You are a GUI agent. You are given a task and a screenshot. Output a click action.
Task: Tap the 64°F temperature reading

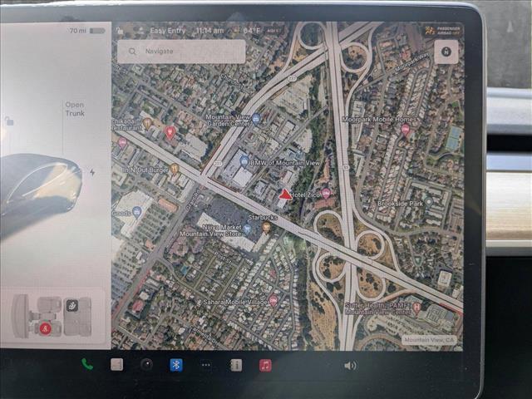[252, 31]
